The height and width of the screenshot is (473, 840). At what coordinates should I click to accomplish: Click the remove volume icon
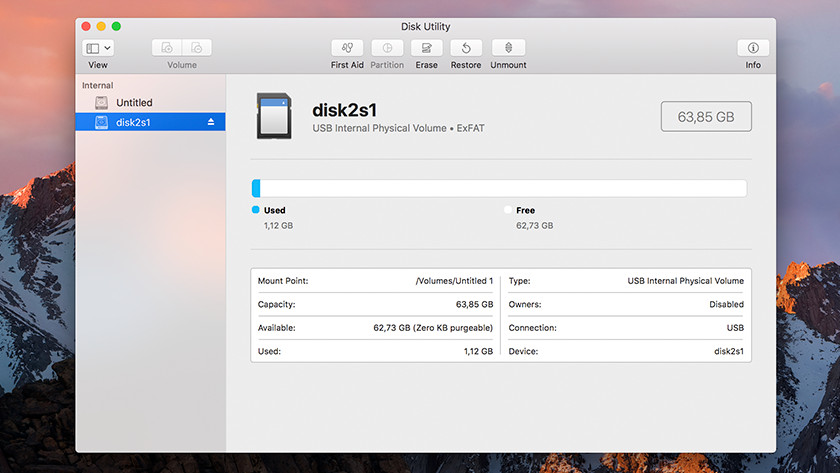(x=197, y=48)
